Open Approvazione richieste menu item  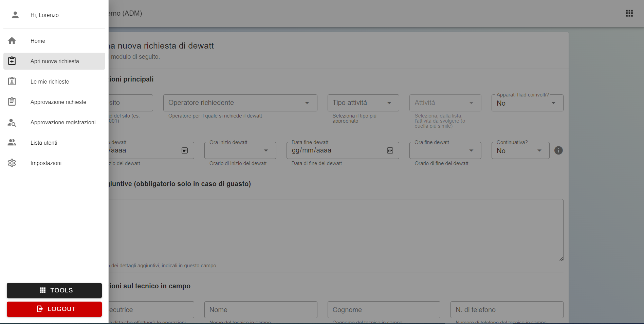(54, 102)
